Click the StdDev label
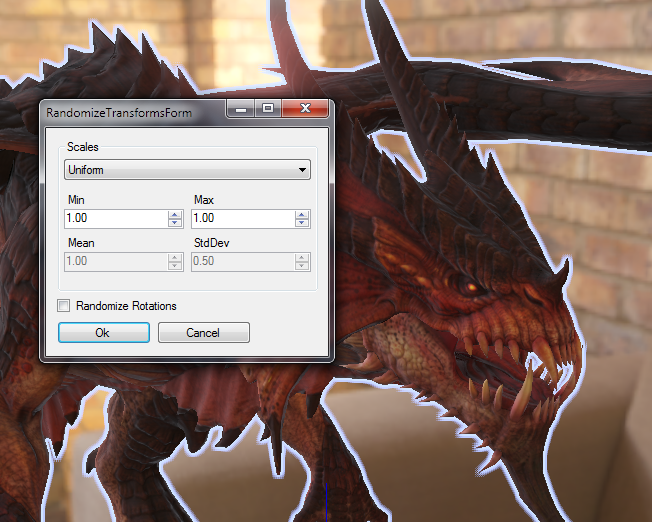 [212, 243]
